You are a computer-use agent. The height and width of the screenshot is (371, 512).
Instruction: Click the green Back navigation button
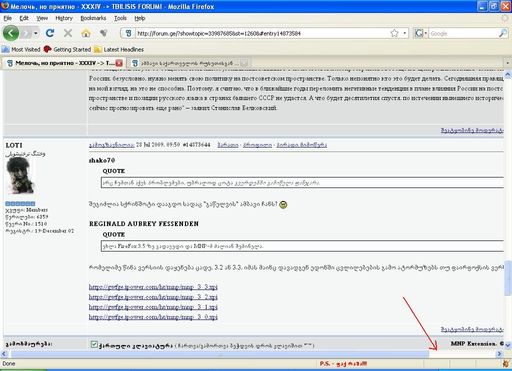[x=11, y=33]
